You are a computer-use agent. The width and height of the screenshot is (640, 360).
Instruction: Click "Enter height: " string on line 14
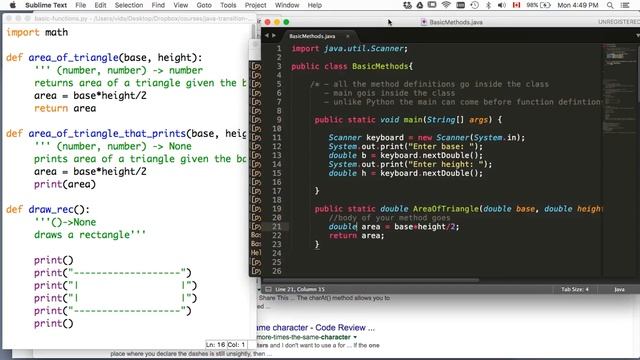point(446,164)
